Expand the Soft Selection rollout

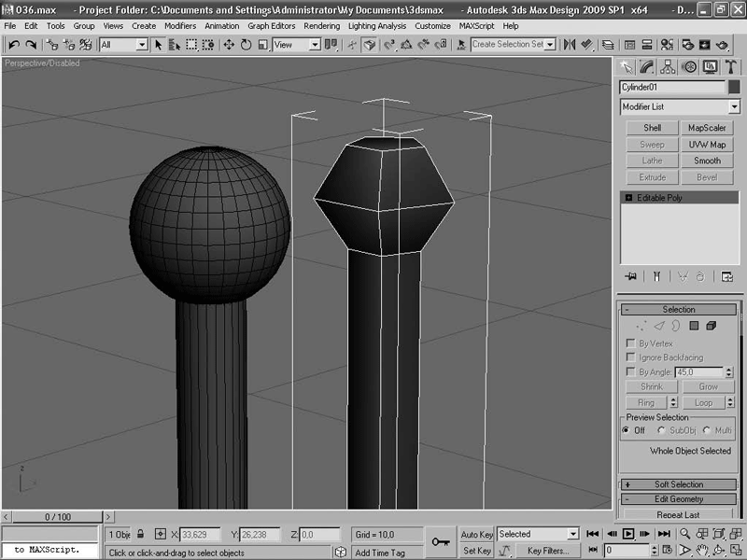[x=679, y=484]
